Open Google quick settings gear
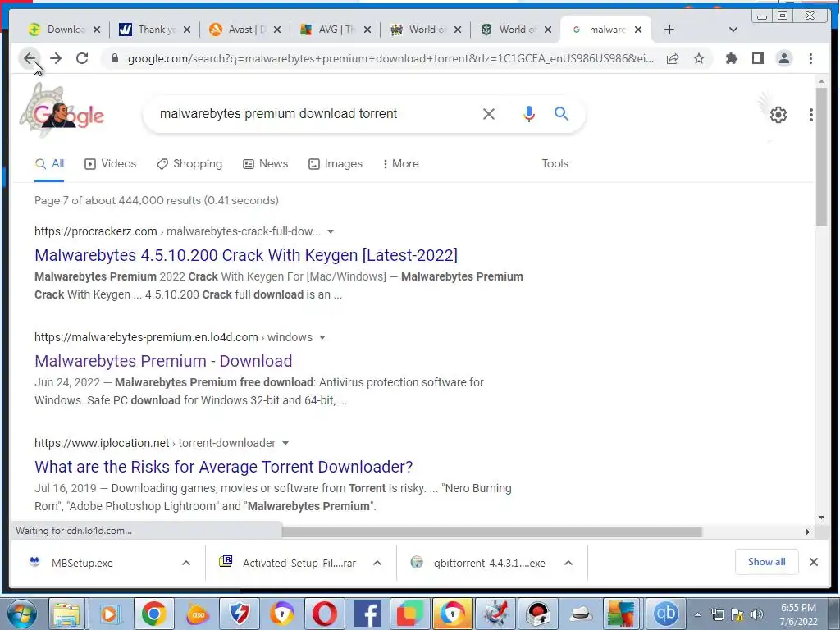The height and width of the screenshot is (630, 840). tap(778, 115)
